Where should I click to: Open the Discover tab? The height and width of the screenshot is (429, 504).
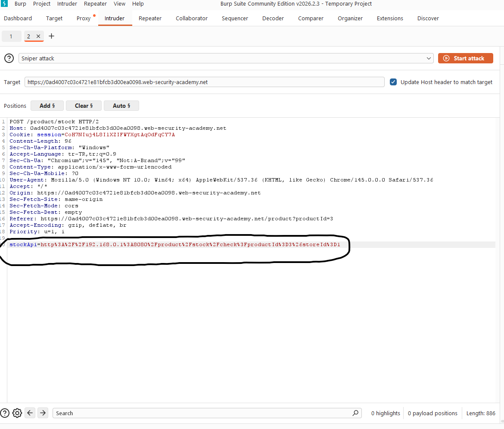428,19
